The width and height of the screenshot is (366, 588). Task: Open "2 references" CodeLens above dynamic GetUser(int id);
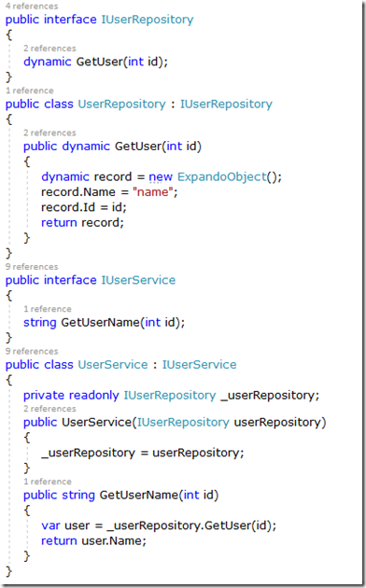(x=49, y=48)
